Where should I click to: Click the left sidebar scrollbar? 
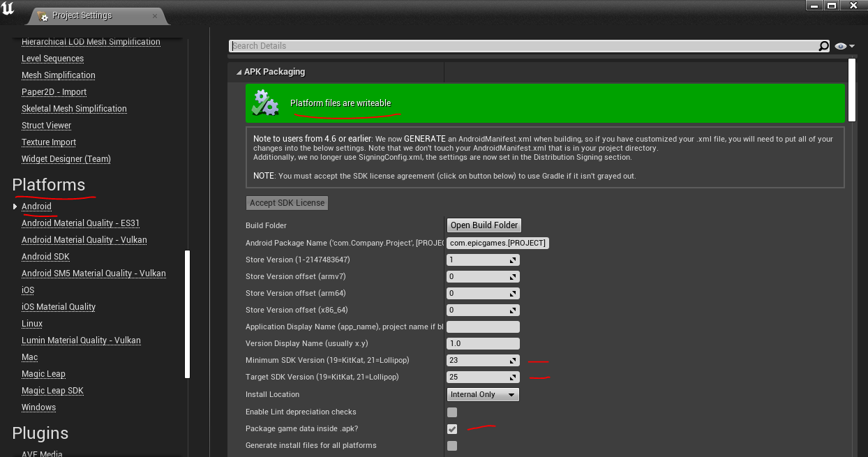pyautogui.click(x=187, y=314)
